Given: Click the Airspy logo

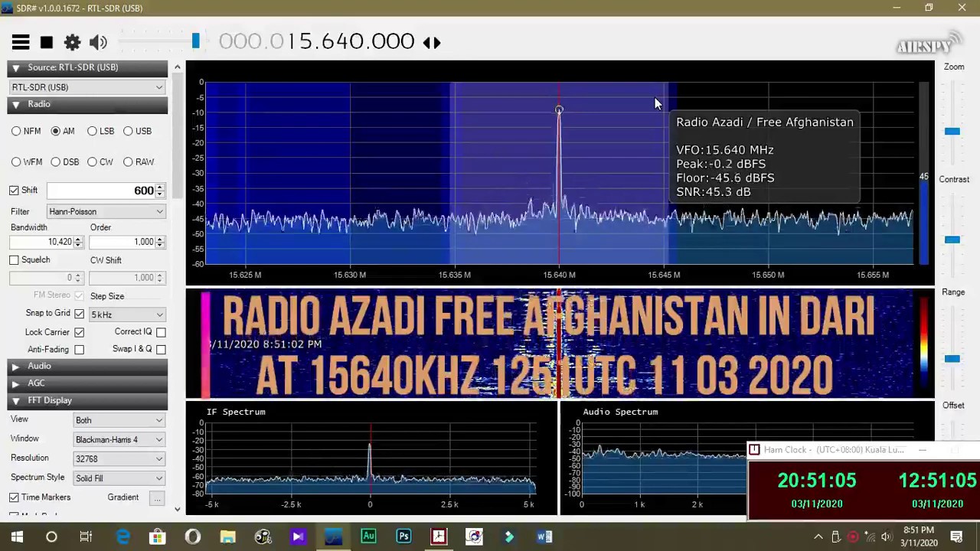Looking at the screenshot, I should (928, 44).
